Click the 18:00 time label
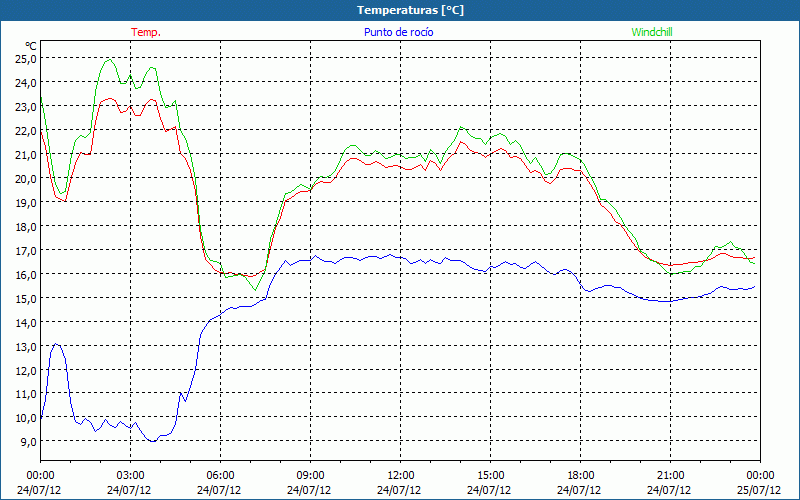The width and height of the screenshot is (800, 500). (x=581, y=476)
